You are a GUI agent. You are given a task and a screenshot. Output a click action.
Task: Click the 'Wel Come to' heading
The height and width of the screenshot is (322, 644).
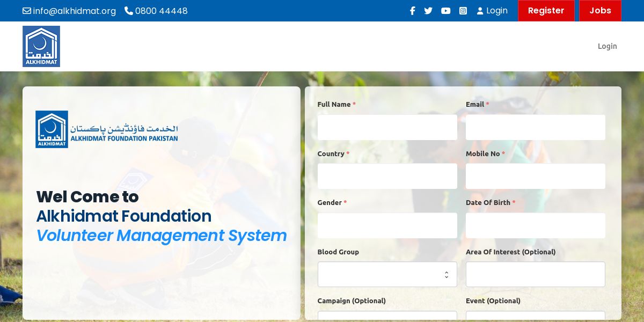[87, 197]
